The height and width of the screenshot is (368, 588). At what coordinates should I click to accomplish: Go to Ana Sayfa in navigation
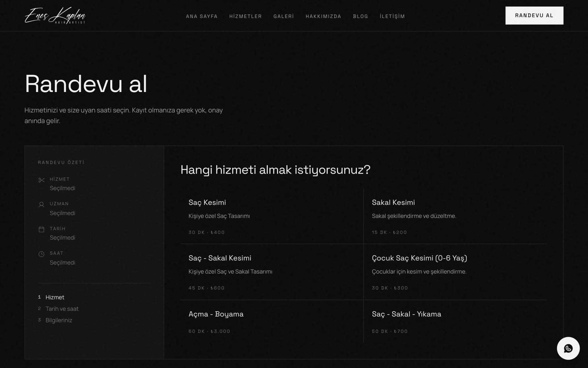pos(202,16)
